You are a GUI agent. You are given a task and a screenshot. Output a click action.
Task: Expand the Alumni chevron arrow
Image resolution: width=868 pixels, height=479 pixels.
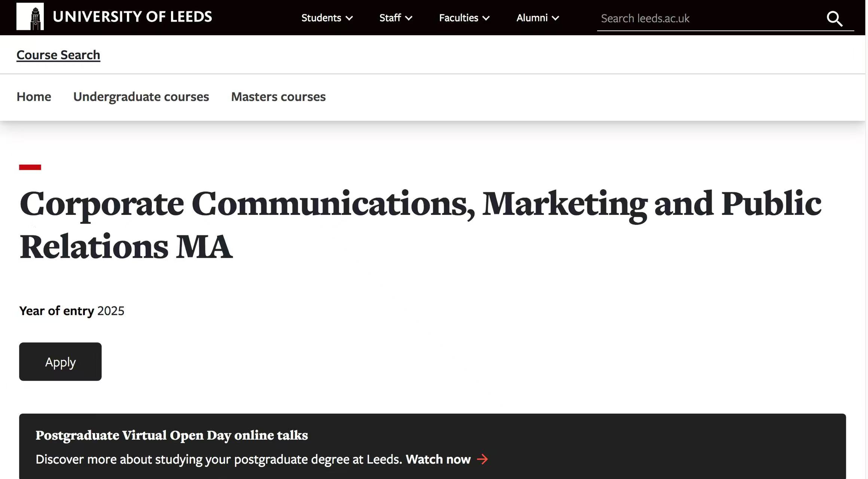[556, 18]
